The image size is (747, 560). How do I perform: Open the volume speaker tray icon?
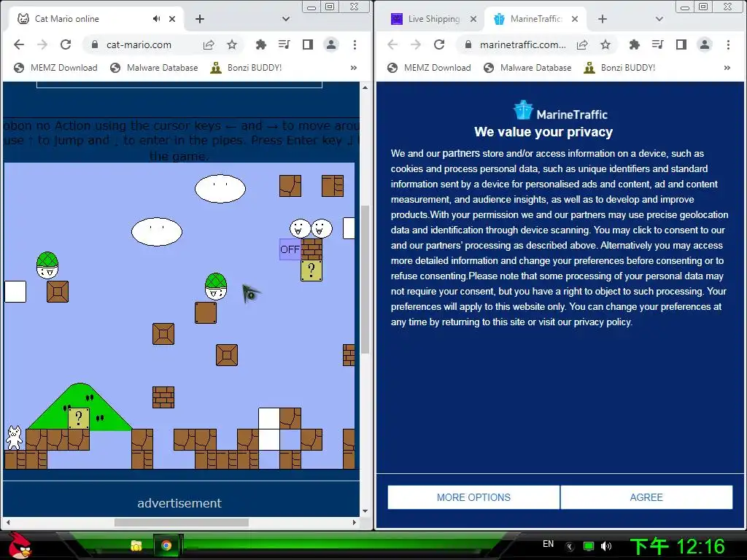pos(606,546)
